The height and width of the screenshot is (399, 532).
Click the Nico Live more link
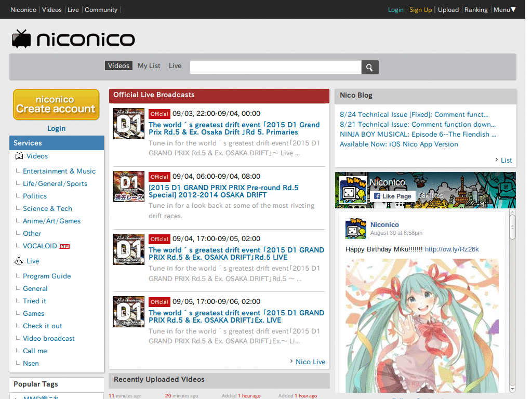point(310,362)
